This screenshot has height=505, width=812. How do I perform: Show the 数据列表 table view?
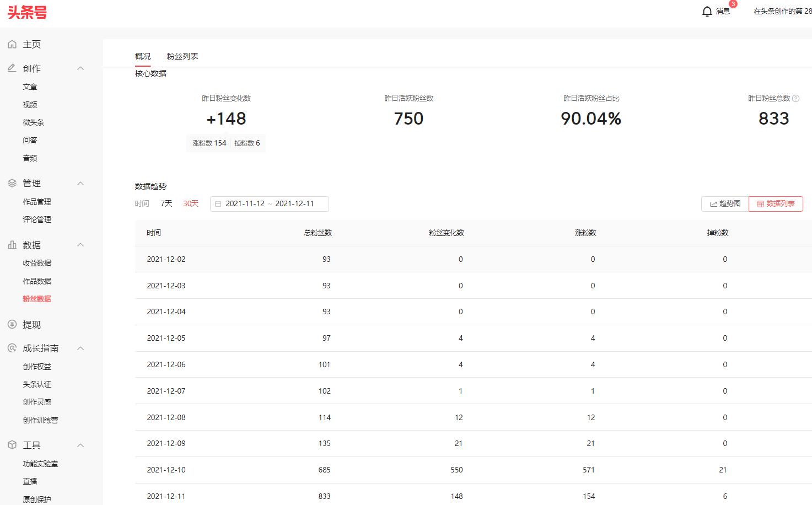[776, 204]
